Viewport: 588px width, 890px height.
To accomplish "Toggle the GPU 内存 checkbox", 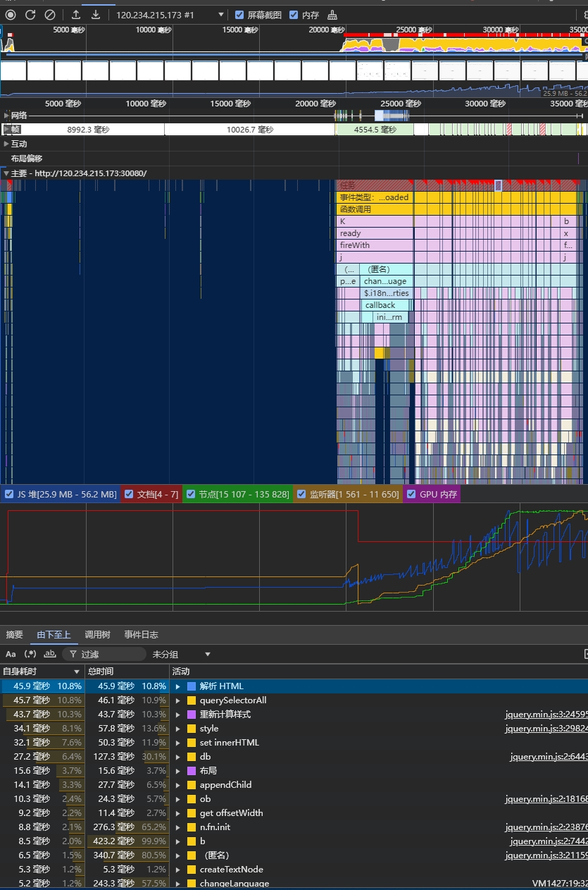I will pyautogui.click(x=411, y=494).
